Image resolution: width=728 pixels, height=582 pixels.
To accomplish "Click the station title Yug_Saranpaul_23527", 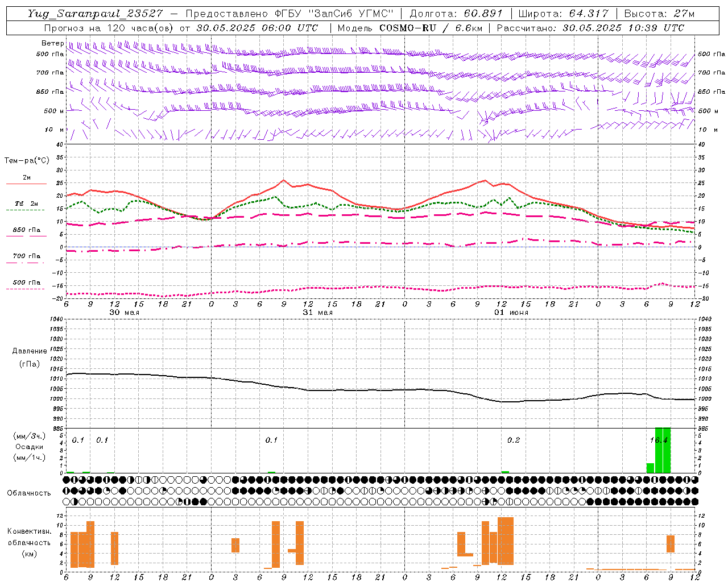I will click(95, 14).
